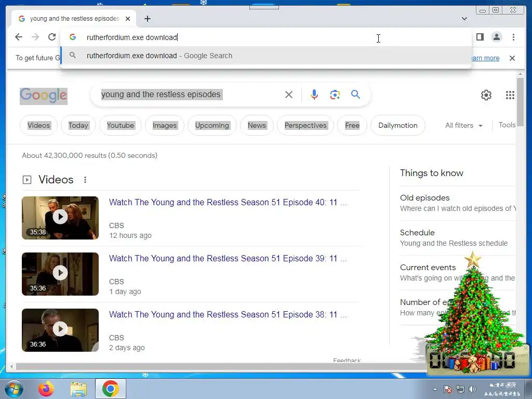Viewport: 532px width, 399px height.
Task: Play the Episode 39 video thumbnail
Action: pos(60,274)
